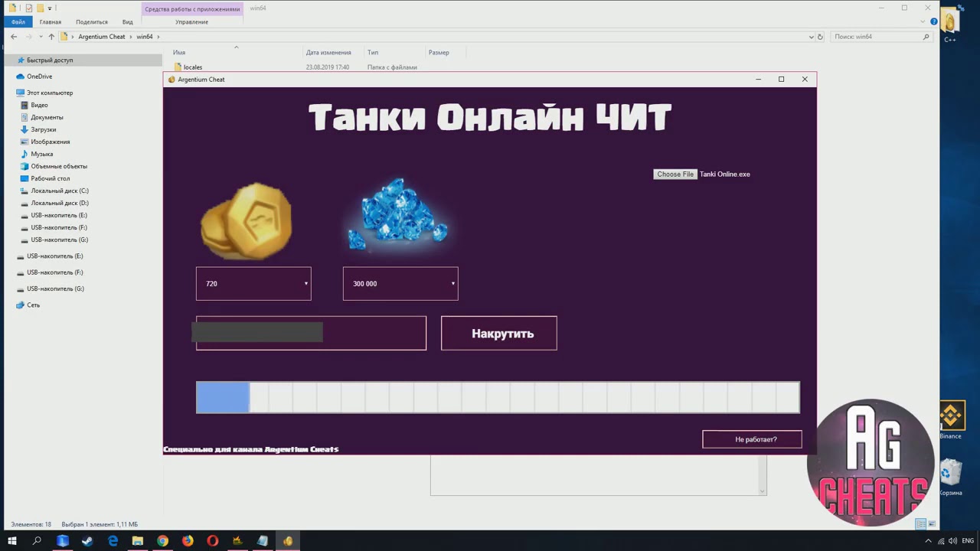
Task: Select Локальный диск (C:)
Action: pos(60,191)
